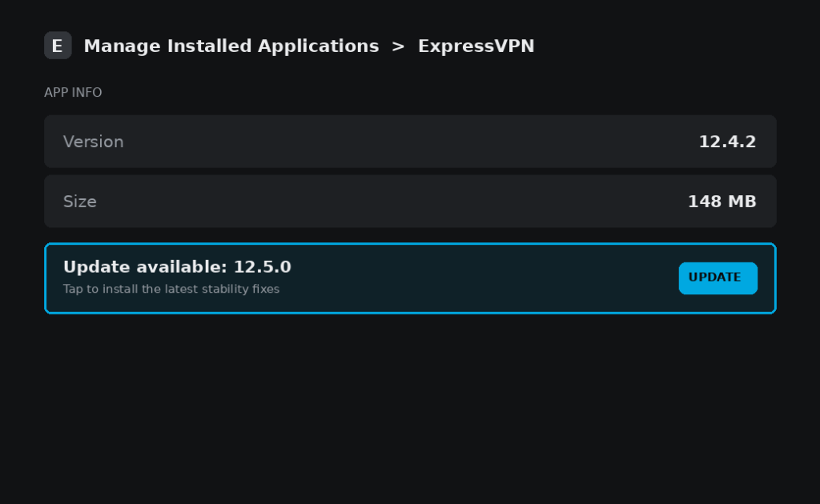The width and height of the screenshot is (820, 504).
Task: Click the ExpressVPN "E" app icon
Action: point(58,46)
